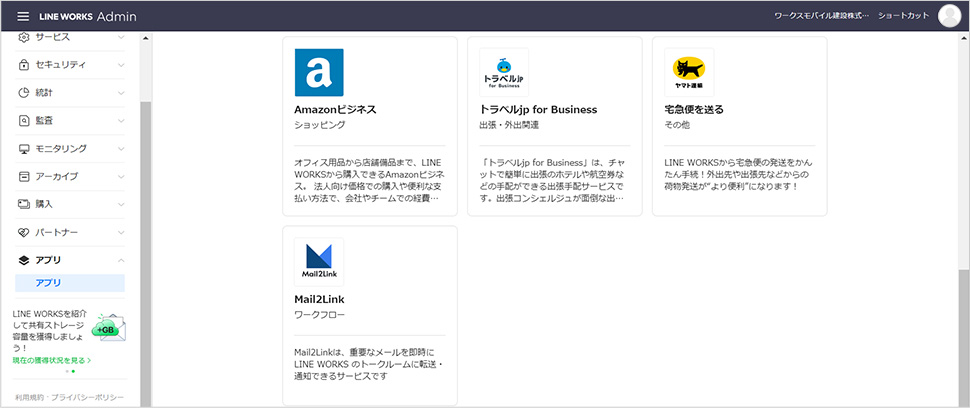This screenshot has height=408, width=970.
Task: Click the セキュリティ lock icon
Action: (x=24, y=65)
